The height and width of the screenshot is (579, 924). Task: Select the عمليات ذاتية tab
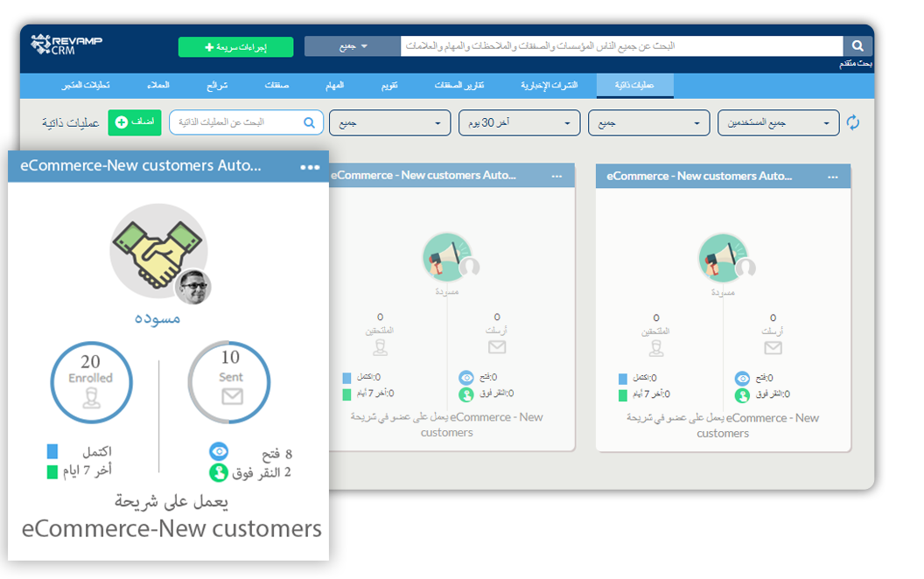pos(634,86)
